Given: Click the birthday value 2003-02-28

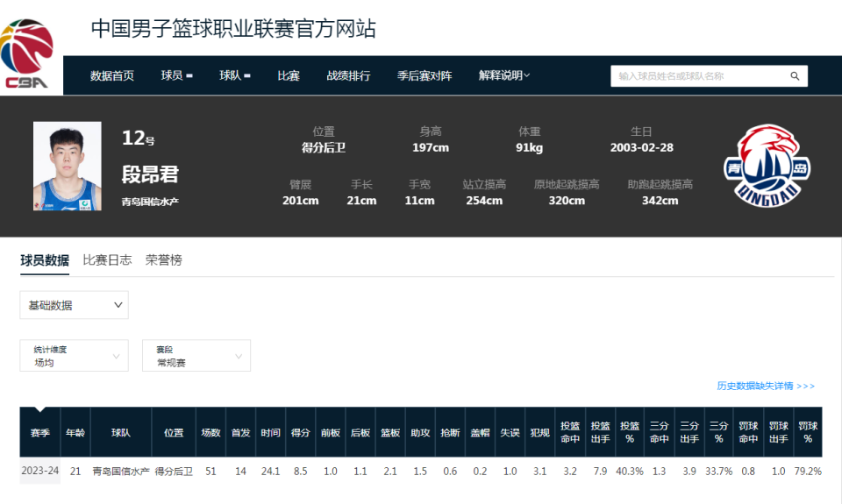Looking at the screenshot, I should (x=642, y=147).
